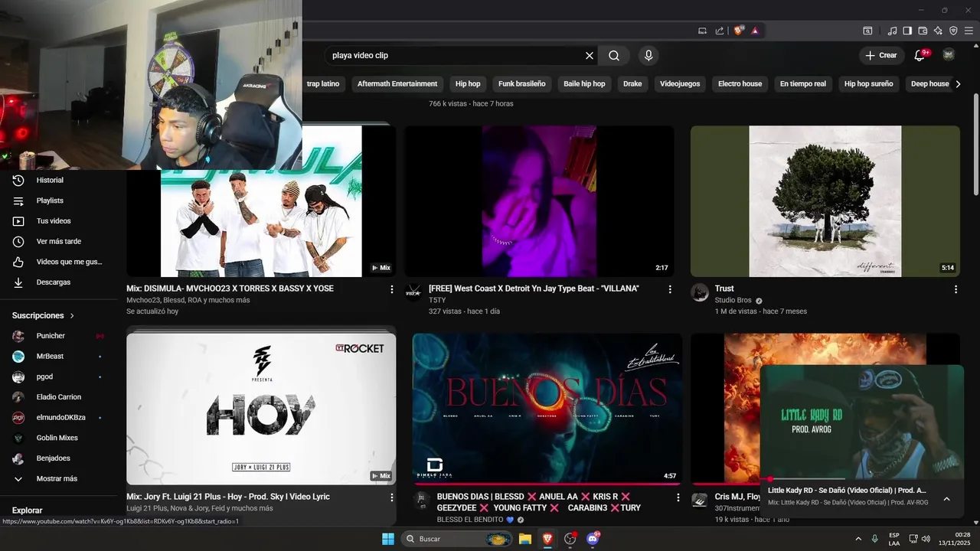980x551 pixels.
Task: Open Ver más tarde in the sidebar
Action: tap(59, 241)
